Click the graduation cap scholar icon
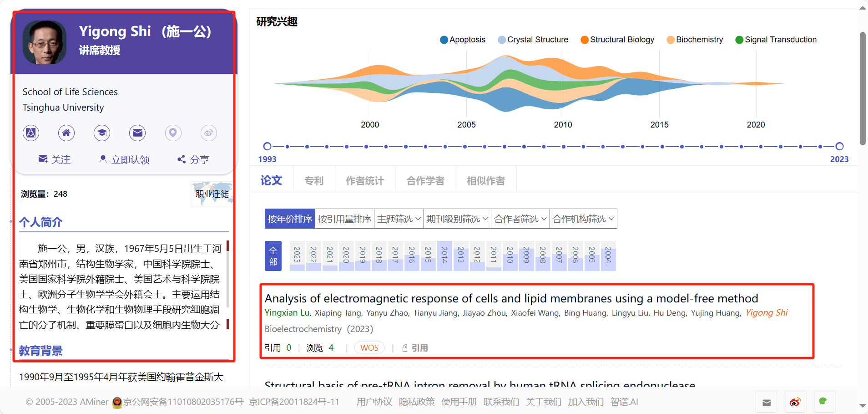The width and height of the screenshot is (868, 414). 102,133
